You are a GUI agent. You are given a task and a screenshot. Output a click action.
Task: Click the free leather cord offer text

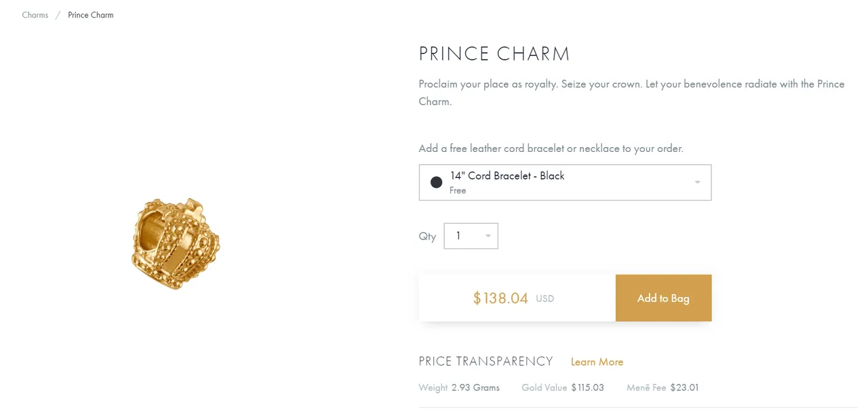[551, 149]
